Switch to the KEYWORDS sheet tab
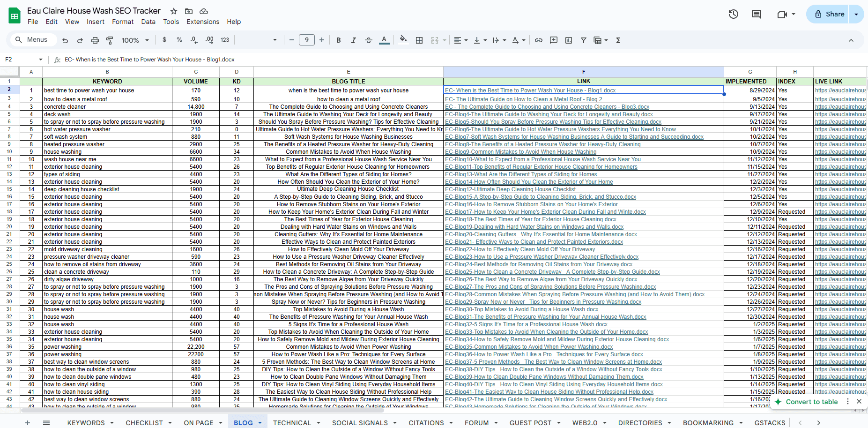 click(86, 423)
